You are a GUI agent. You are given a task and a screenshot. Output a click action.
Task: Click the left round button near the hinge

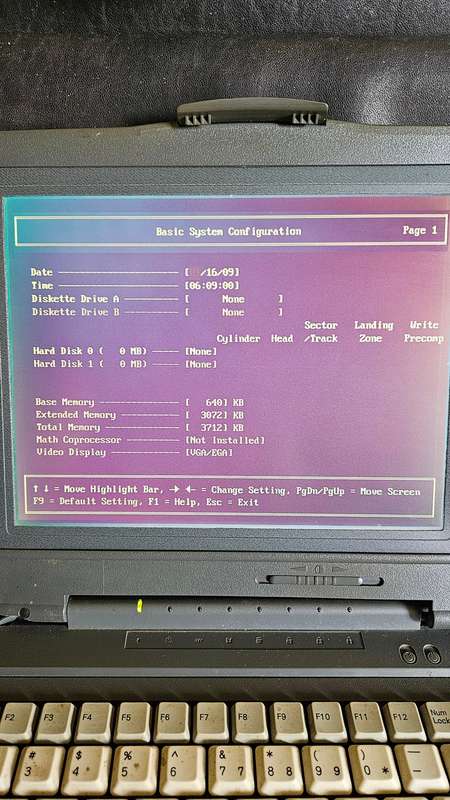[x=407, y=654]
